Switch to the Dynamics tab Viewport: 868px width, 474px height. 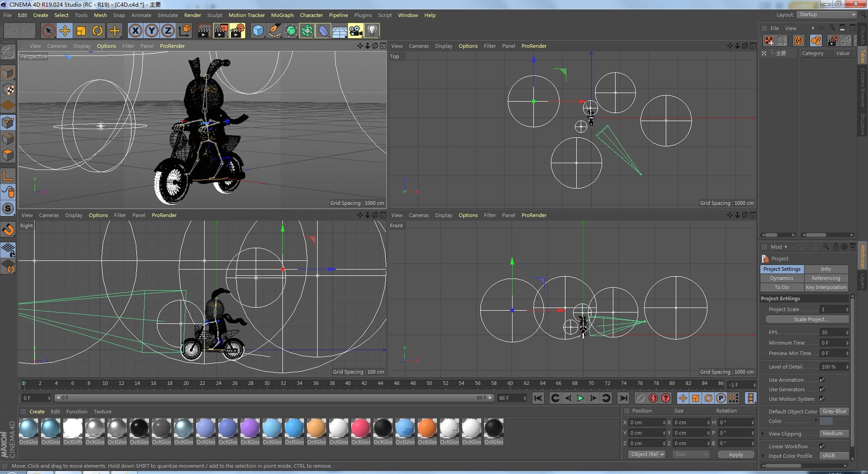782,278
